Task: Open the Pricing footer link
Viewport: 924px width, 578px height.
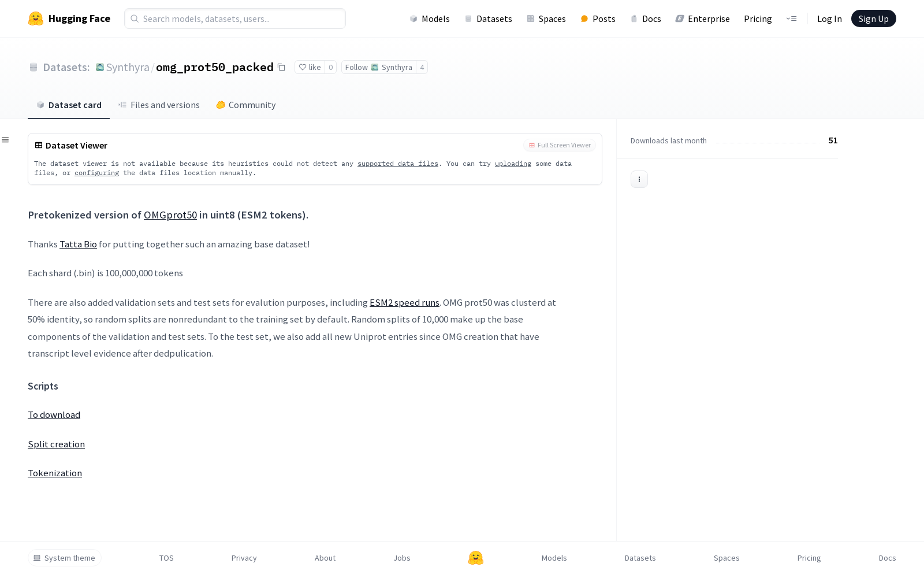Action: (809, 558)
